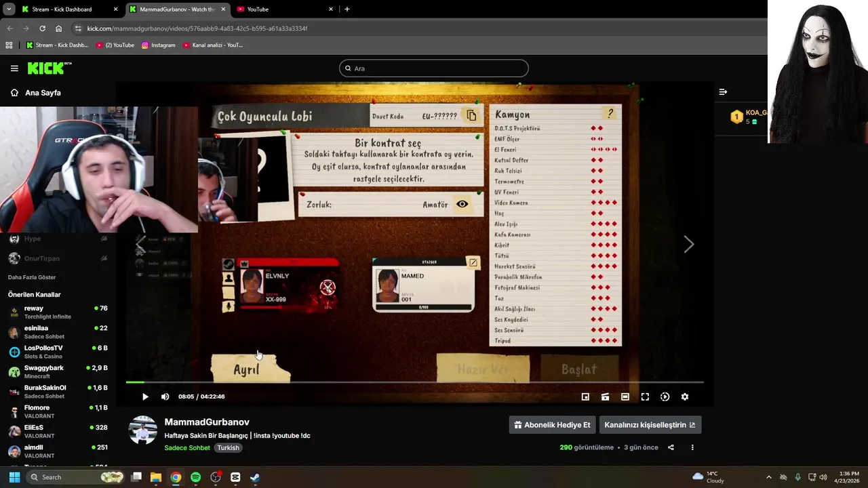Go to next video arrow
868x488 pixels.
tap(689, 245)
